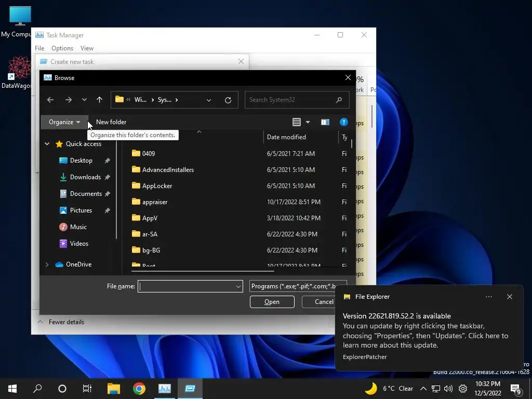
Task: Open Downloads from Quick access
Action: click(x=85, y=177)
